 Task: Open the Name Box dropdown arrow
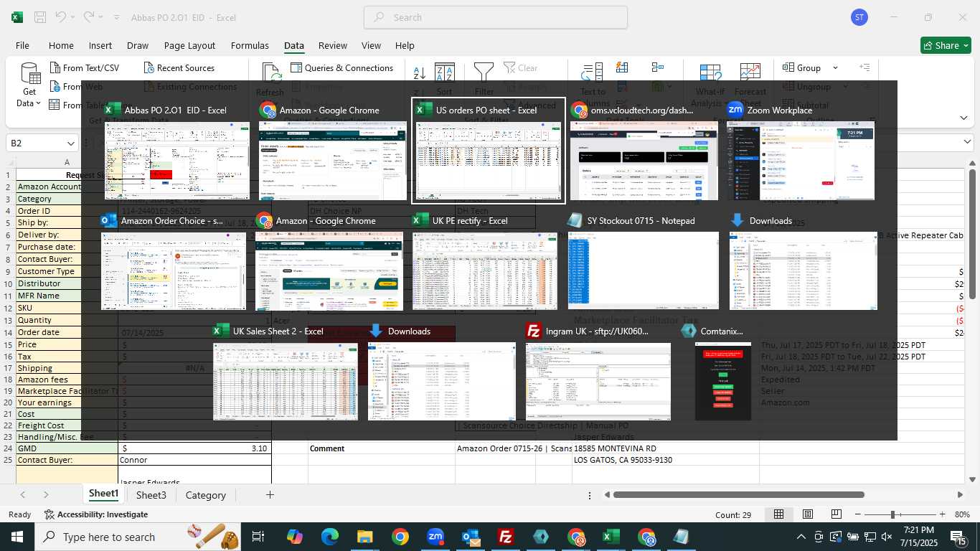(x=70, y=143)
